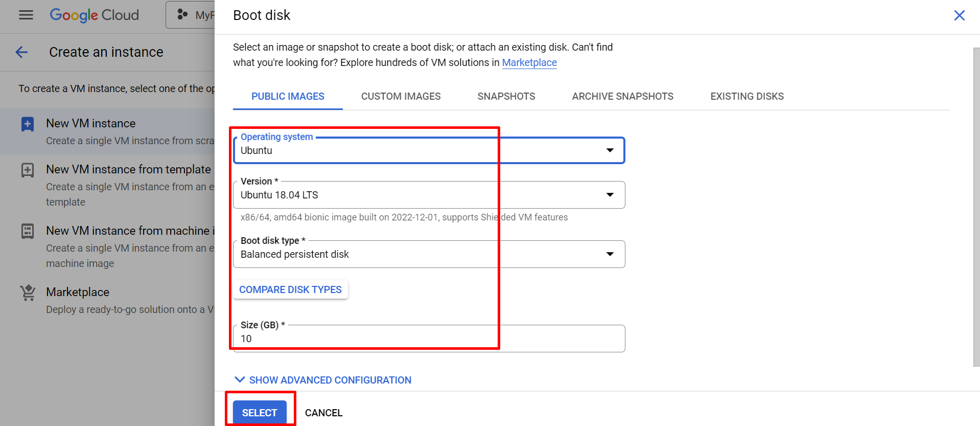Click the Create an instance heading
The image size is (980, 426).
point(106,52)
